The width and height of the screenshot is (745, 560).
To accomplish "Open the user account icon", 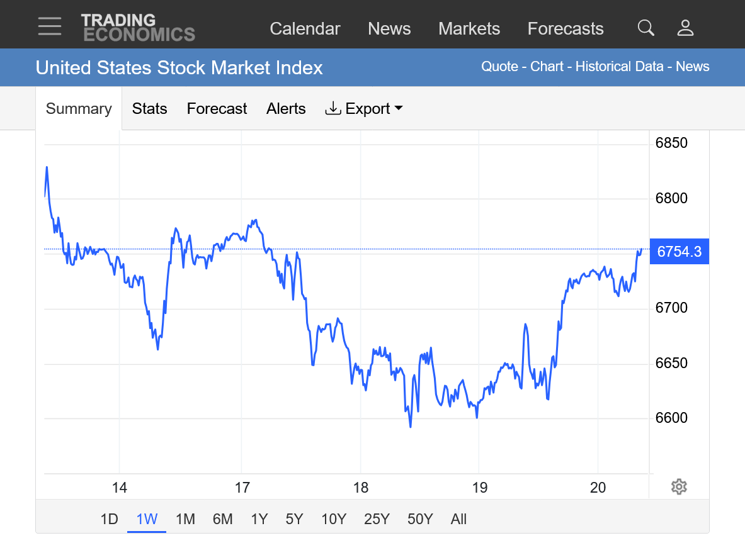I will [x=685, y=28].
